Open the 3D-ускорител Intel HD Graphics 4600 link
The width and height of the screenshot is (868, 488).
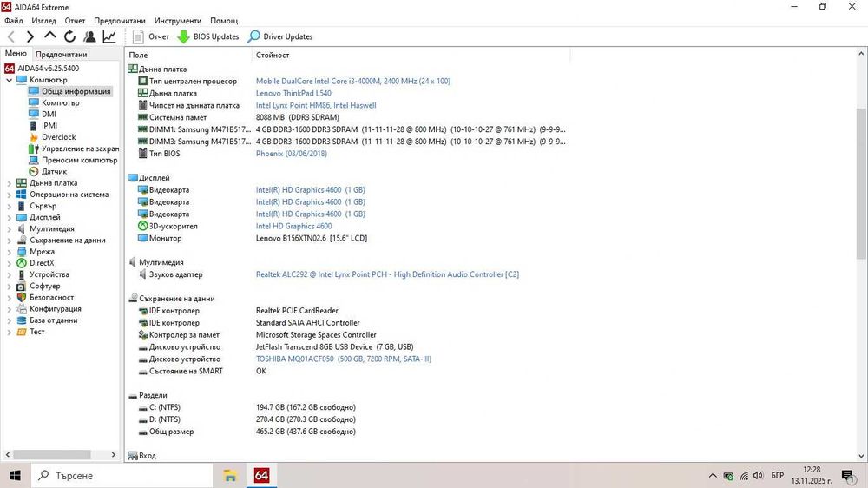click(293, 226)
